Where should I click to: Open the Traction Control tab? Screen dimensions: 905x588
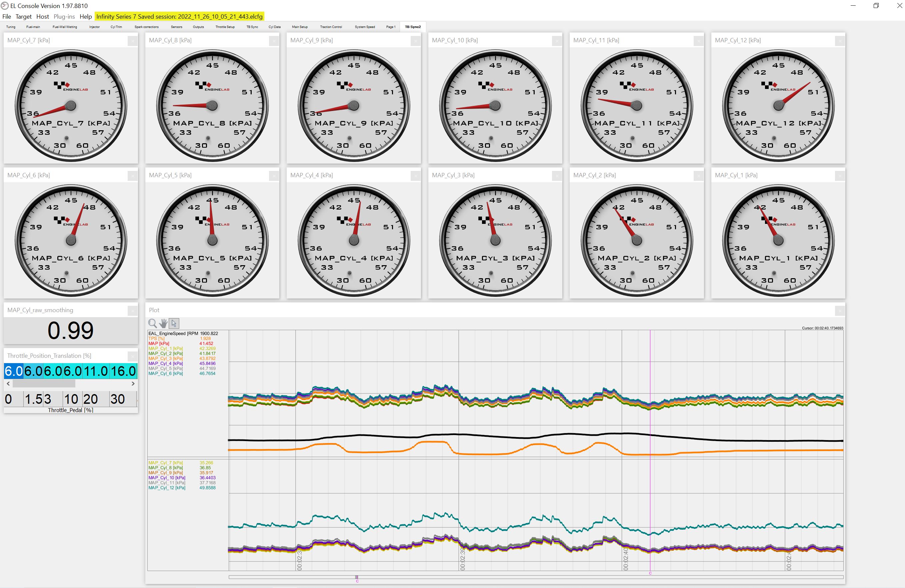331,27
